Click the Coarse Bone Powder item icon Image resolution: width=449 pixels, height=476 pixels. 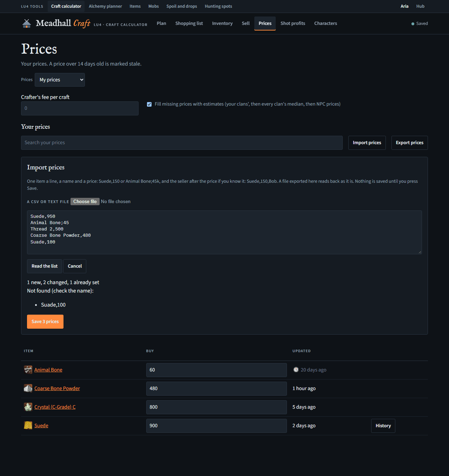28,388
